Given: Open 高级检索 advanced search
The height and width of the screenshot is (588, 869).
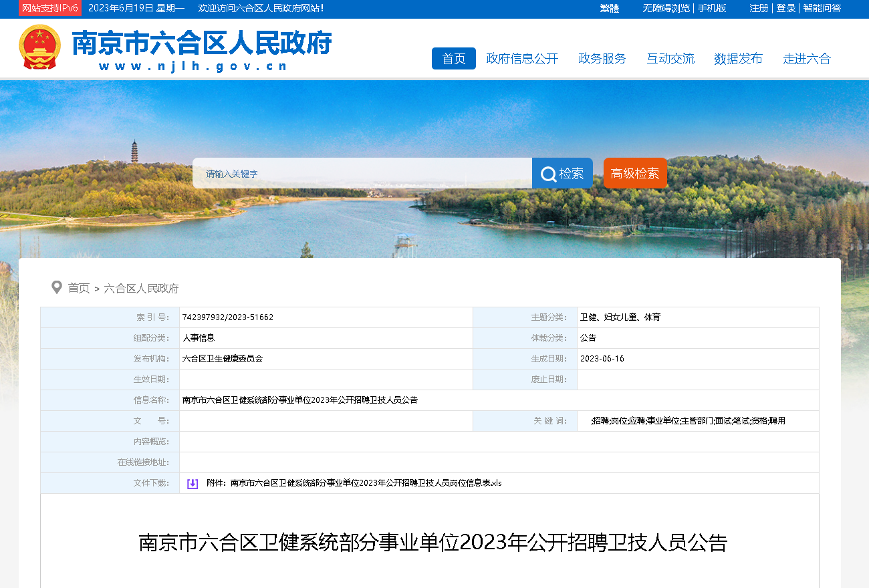Looking at the screenshot, I should click(634, 174).
